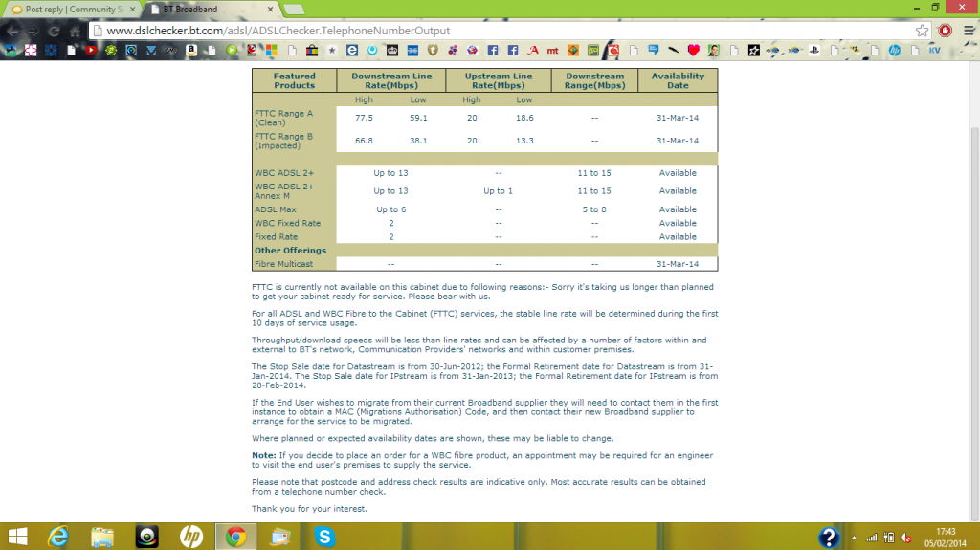Click the 'Featured Products' column header
The width and height of the screenshot is (980, 550).
(295, 80)
